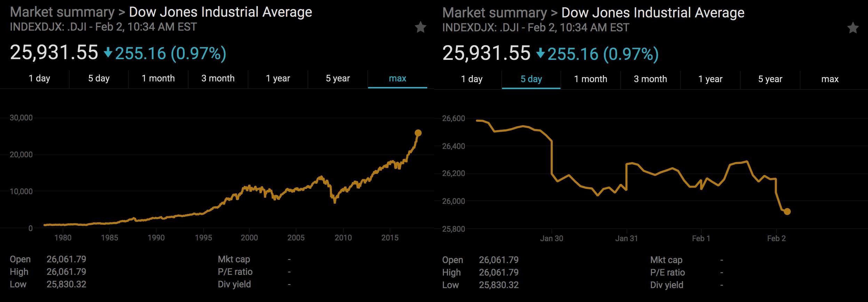
Task: Select max tab in left panel
Action: (x=398, y=78)
